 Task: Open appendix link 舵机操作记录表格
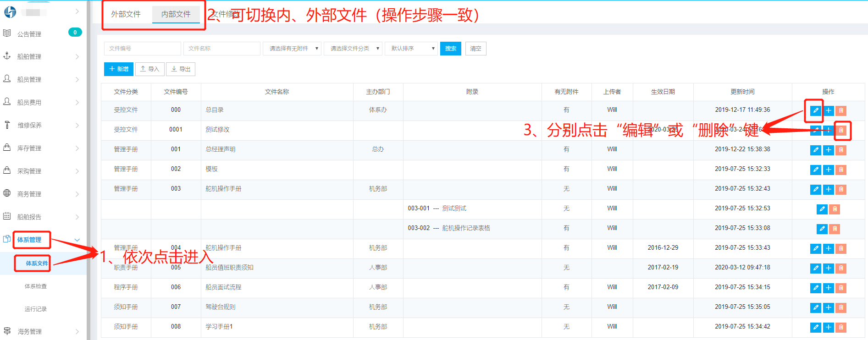466,228
